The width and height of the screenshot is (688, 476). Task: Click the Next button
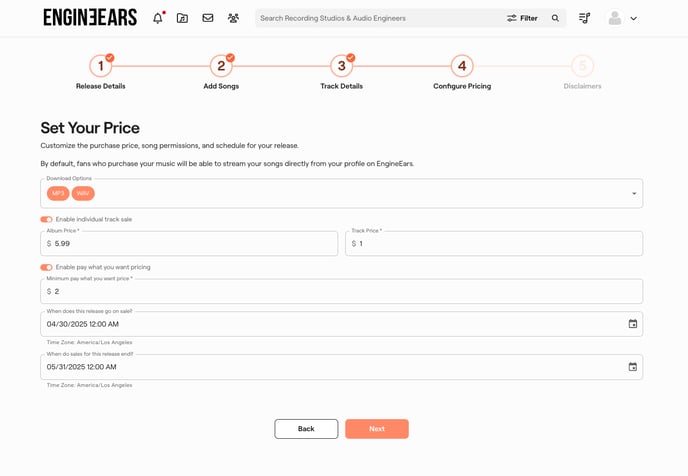[376, 429]
